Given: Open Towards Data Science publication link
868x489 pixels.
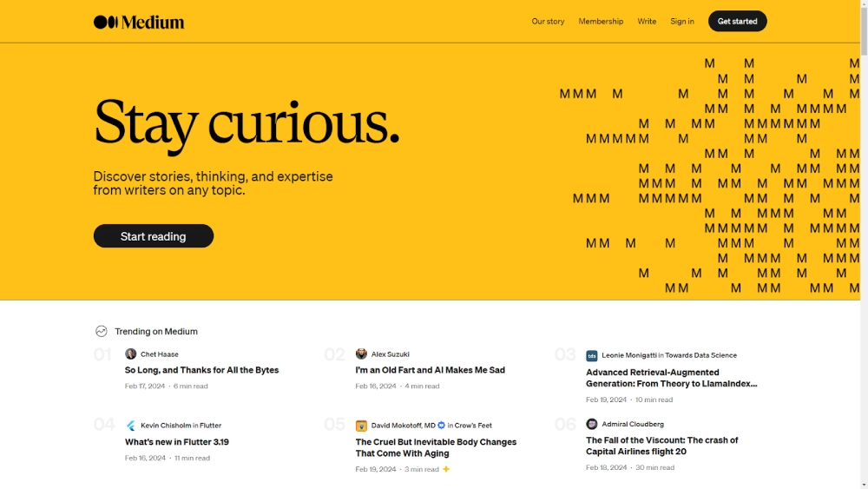Looking at the screenshot, I should pyautogui.click(x=700, y=355).
